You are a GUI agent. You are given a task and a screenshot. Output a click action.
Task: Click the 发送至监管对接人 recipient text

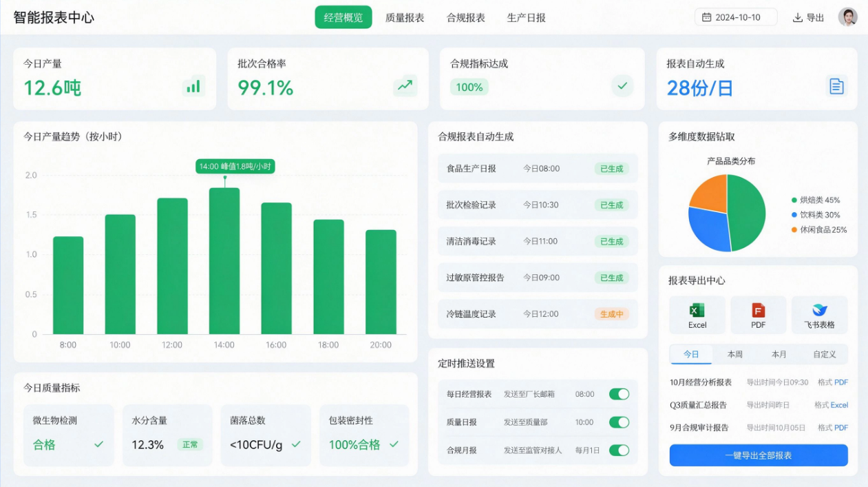pos(533,450)
